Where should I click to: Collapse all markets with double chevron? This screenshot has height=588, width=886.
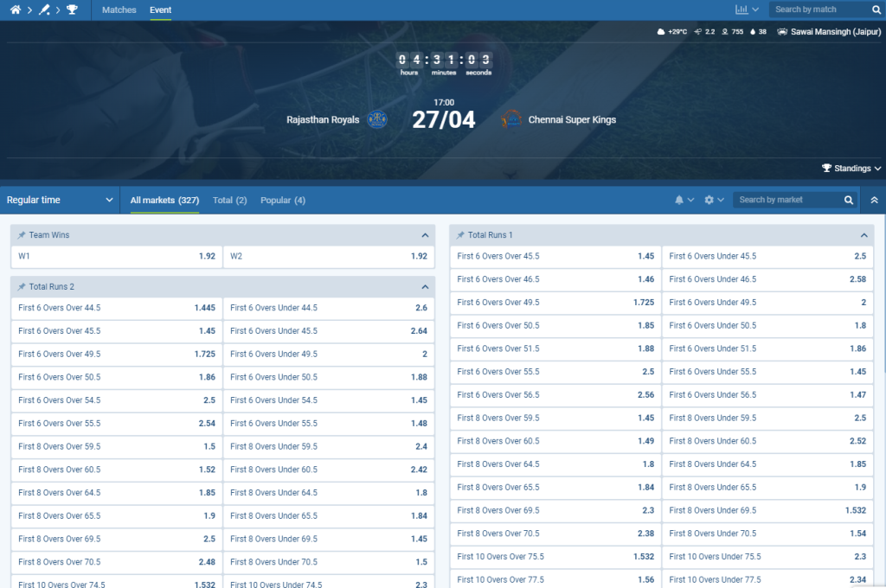[x=874, y=200]
